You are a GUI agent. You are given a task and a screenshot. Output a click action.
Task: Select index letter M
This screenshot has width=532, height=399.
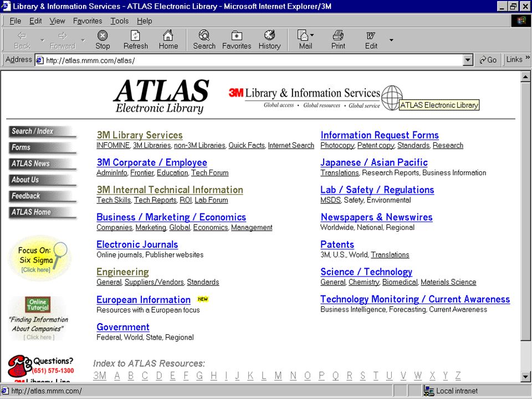[x=278, y=376]
